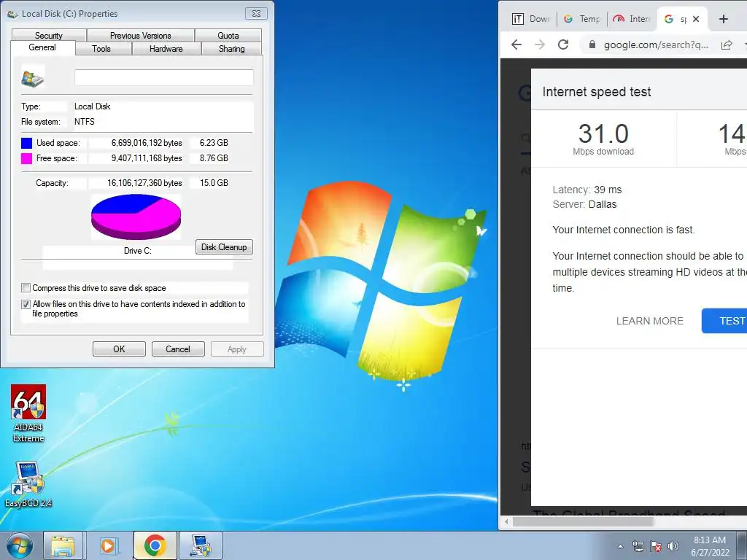Switch to Google Chrome in the taskbar
Viewport: 747px width, 560px height.
(155, 545)
